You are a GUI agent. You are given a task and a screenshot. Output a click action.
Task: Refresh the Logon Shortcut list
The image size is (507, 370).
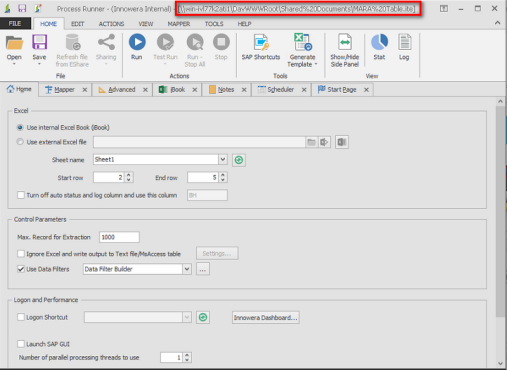(203, 317)
